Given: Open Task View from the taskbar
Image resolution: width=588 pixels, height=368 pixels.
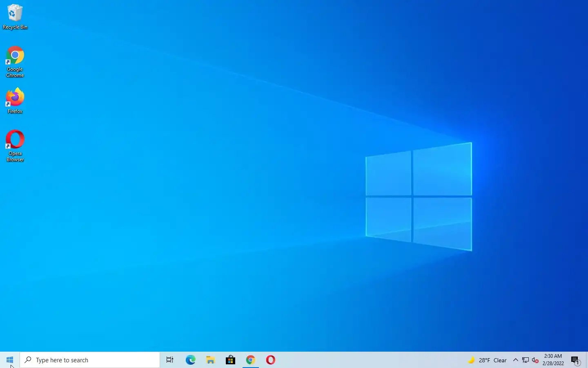Looking at the screenshot, I should point(170,360).
